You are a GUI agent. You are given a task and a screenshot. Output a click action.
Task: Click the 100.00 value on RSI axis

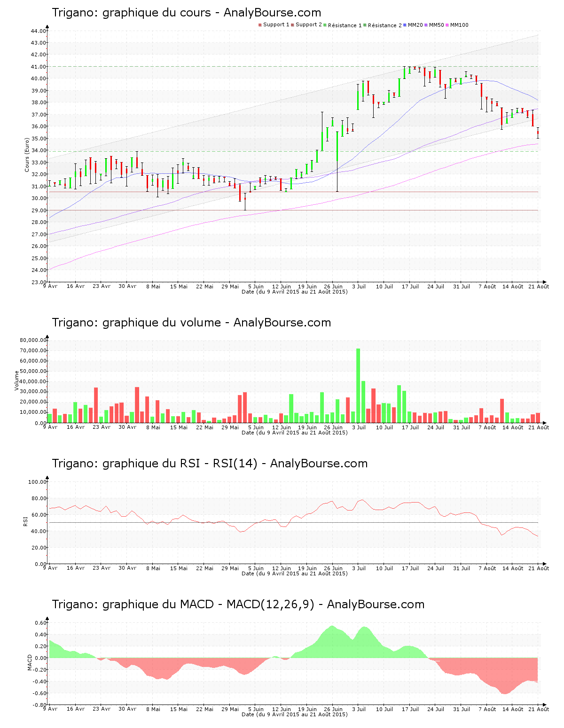[x=37, y=482]
